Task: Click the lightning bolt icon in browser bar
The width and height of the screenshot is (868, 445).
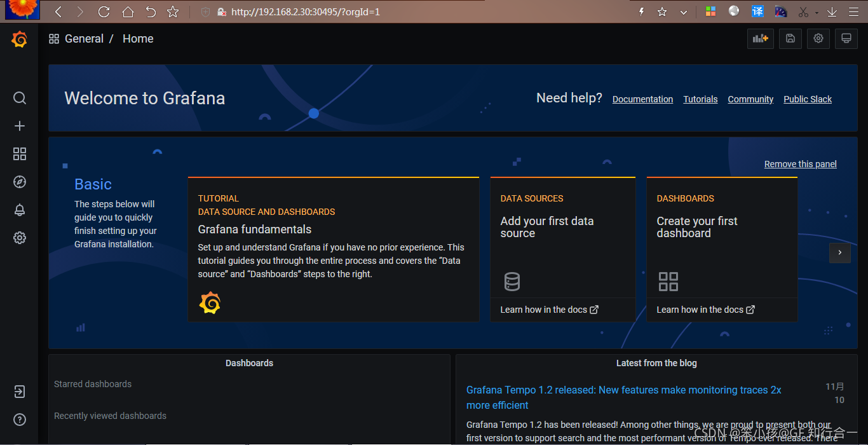Action: point(642,11)
